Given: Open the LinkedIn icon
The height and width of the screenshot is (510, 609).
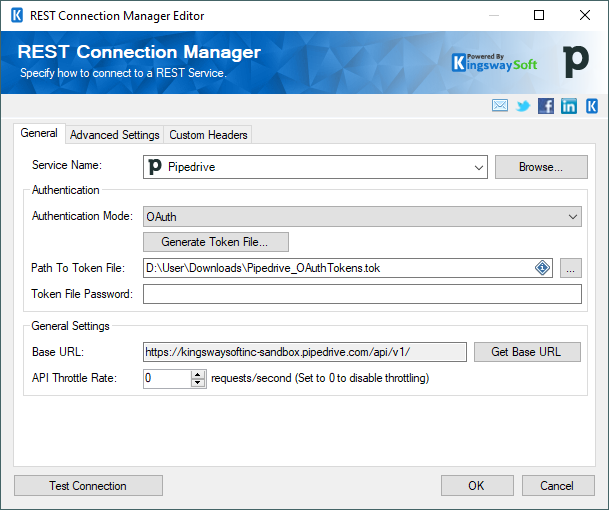Looking at the screenshot, I should pyautogui.click(x=569, y=106).
